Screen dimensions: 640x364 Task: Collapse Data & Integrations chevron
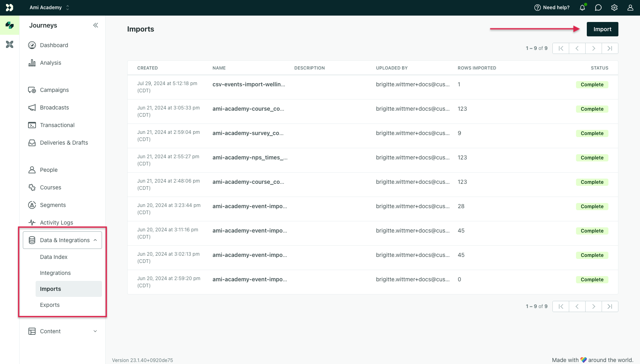[x=95, y=240]
